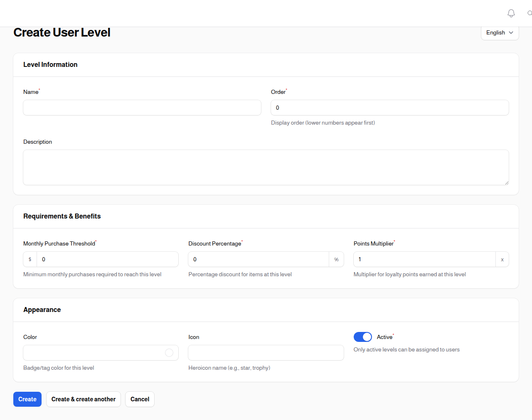Image resolution: width=532 pixels, height=420 pixels.
Task: Click "Create & create another"
Action: (83, 399)
